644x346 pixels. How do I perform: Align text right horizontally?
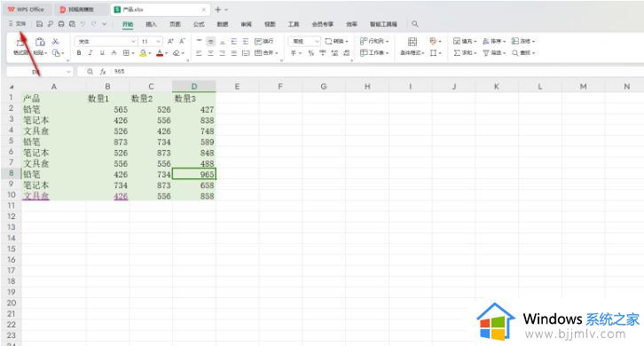(x=222, y=53)
